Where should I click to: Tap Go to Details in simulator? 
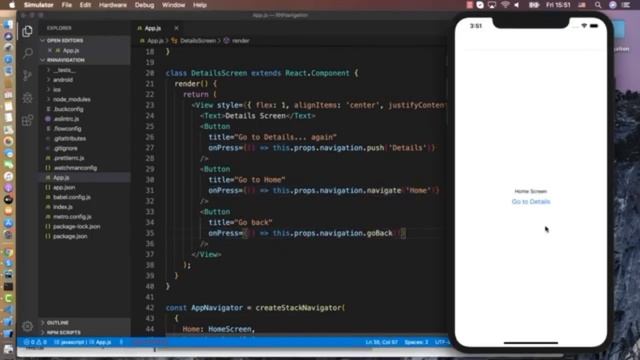(531, 202)
